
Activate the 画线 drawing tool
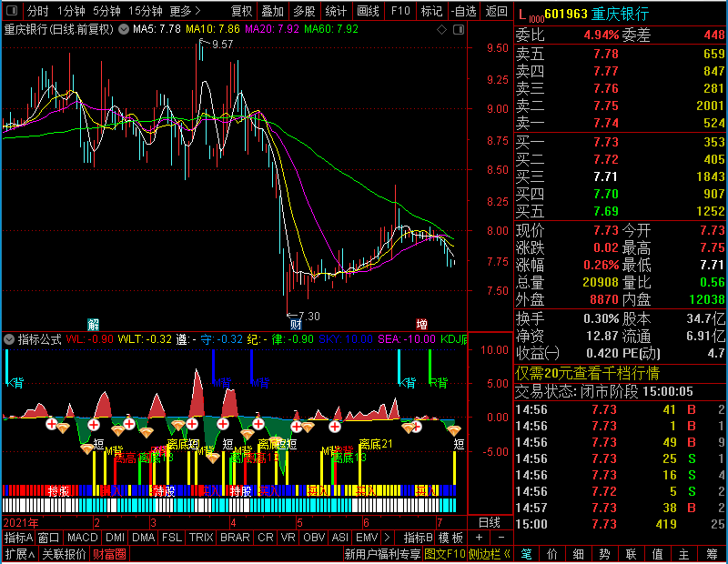pyautogui.click(x=368, y=11)
